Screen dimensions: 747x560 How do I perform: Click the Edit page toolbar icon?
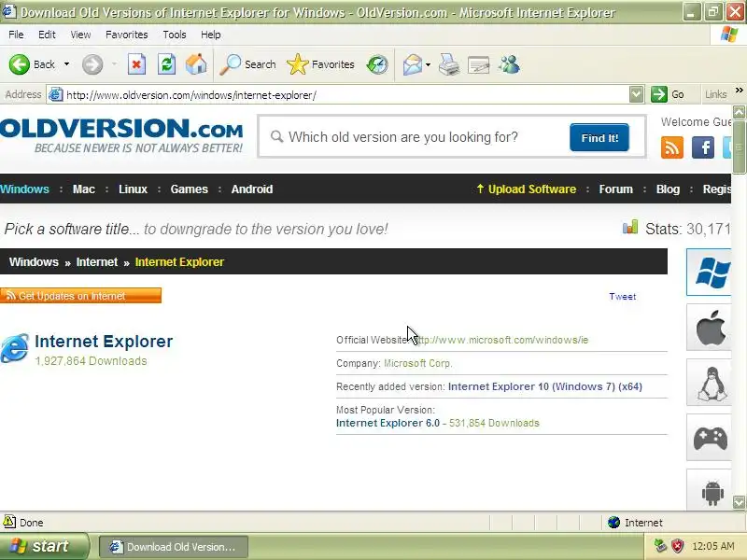tap(479, 64)
